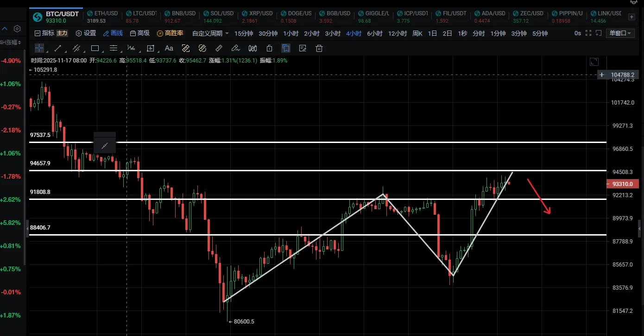Viewport: 644px width, 336px height.
Task: Add a new trading pair tab
Action: [631, 17]
